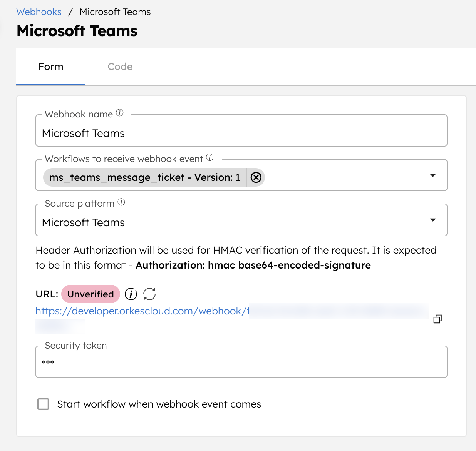Click the Unverified status badge

point(91,294)
